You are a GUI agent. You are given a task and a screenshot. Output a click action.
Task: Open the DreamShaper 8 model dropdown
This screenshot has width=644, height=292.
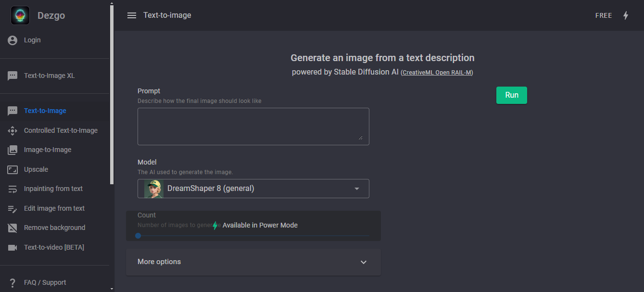pos(356,189)
